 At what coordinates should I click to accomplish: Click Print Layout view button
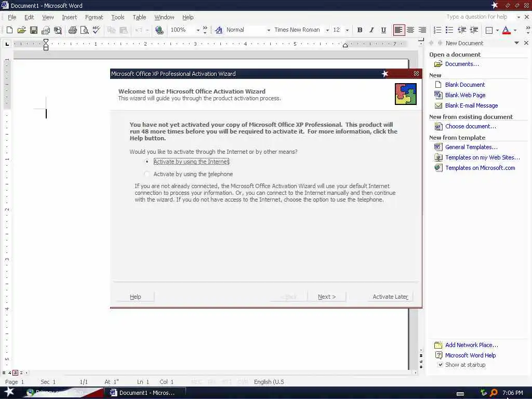pos(15,373)
